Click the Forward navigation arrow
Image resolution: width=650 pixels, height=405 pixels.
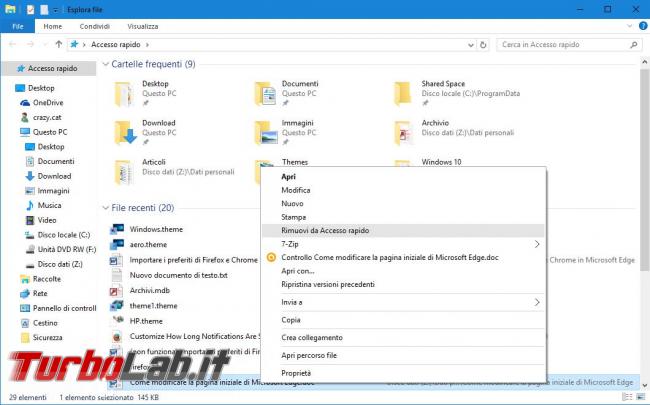(x=30, y=44)
